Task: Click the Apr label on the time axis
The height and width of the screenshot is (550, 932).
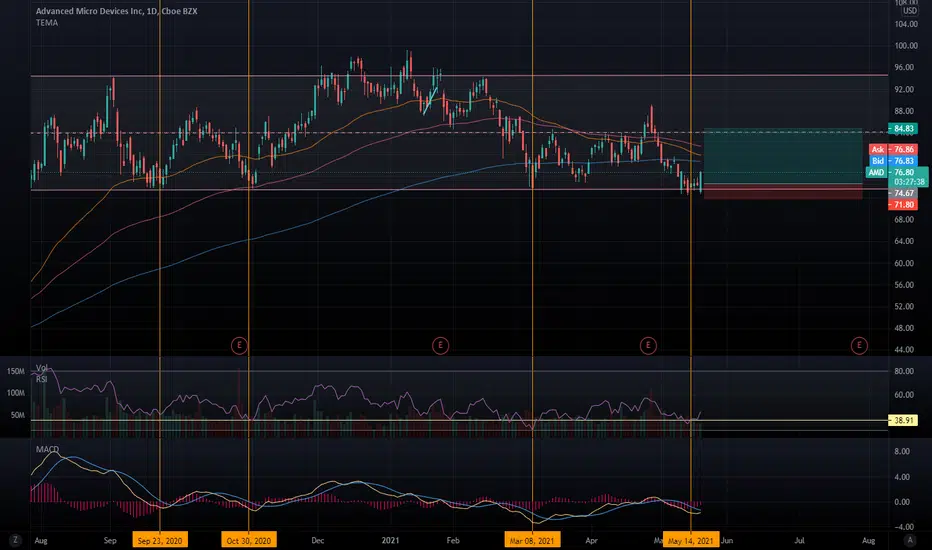Action: 591,540
